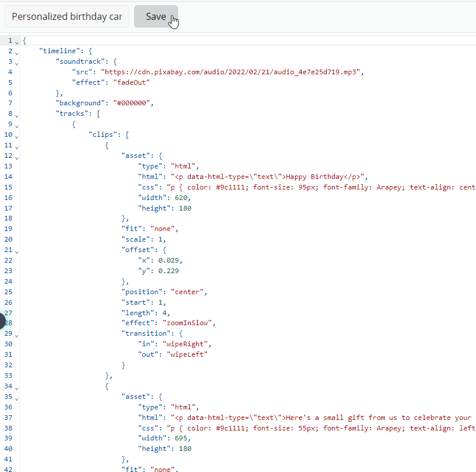
Task: Fold the "tracks" array on line 8
Action: tap(17, 116)
